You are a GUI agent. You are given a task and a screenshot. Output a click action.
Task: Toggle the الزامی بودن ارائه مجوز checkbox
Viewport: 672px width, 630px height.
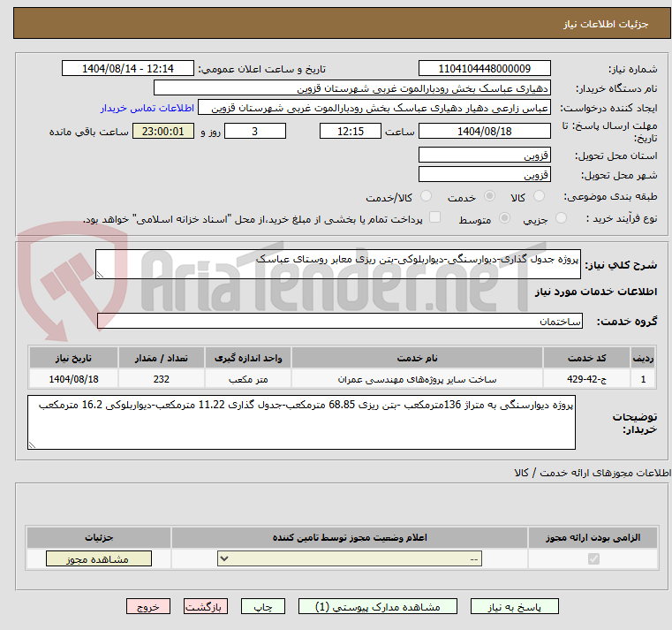[x=593, y=559]
